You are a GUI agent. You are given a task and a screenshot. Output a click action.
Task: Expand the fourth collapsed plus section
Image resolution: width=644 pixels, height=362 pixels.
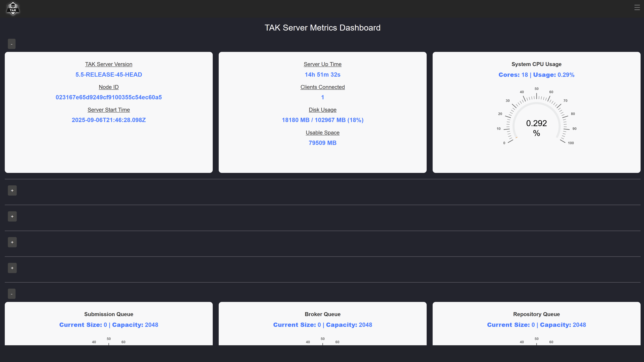[x=12, y=268]
